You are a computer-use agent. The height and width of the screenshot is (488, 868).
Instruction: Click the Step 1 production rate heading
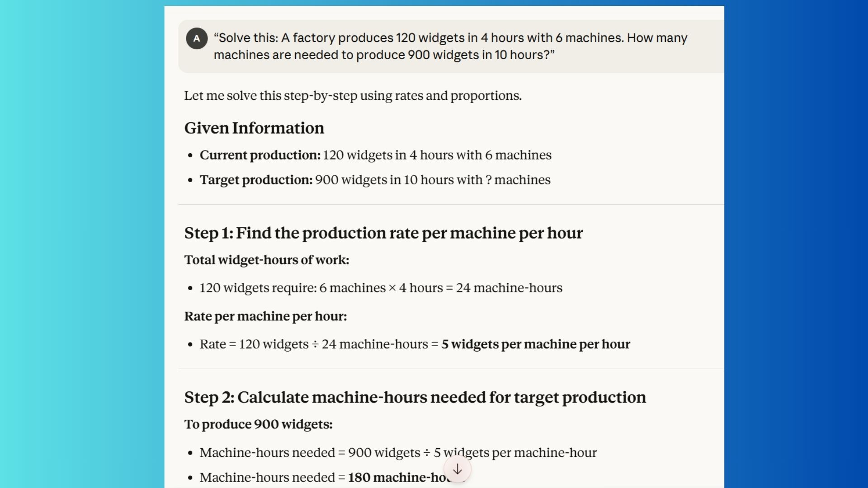click(x=383, y=233)
